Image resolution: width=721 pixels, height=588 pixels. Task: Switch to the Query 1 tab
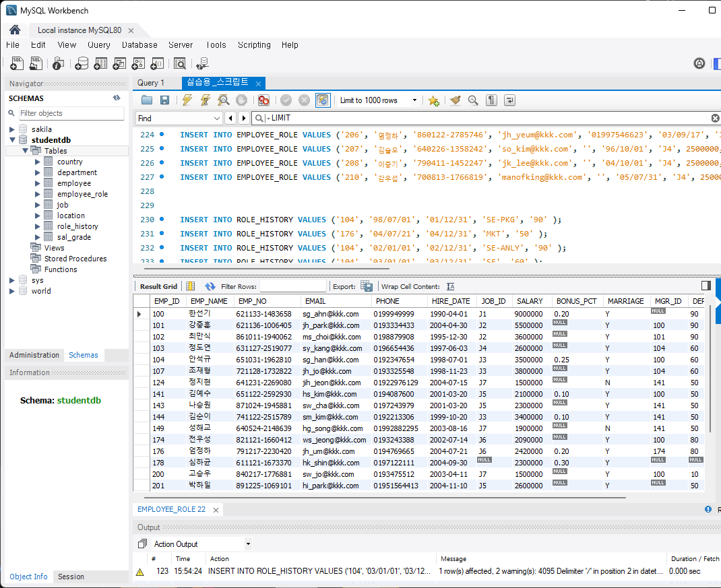(x=151, y=83)
